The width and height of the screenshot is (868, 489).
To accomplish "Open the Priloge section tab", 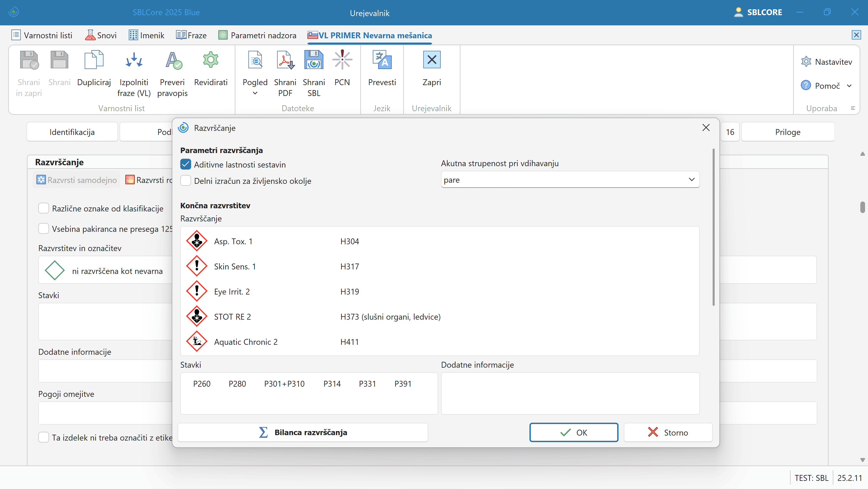I will [787, 132].
